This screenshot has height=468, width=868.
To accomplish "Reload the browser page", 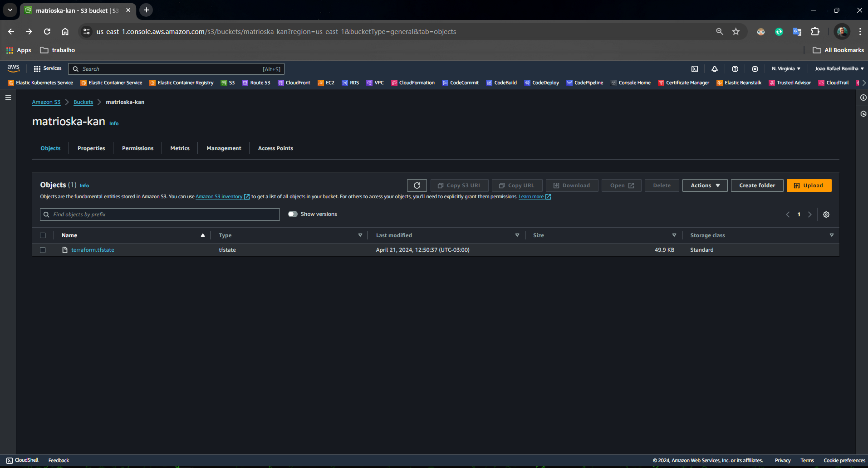I will pyautogui.click(x=47, y=31).
